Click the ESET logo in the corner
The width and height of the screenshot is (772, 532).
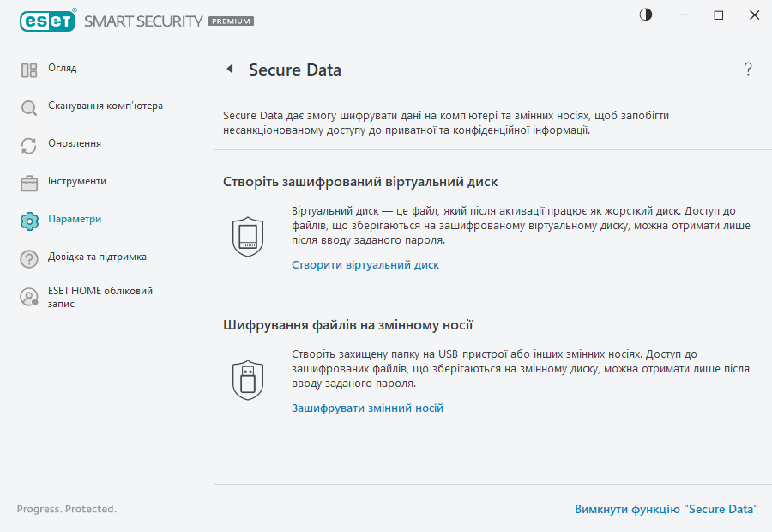point(48,21)
